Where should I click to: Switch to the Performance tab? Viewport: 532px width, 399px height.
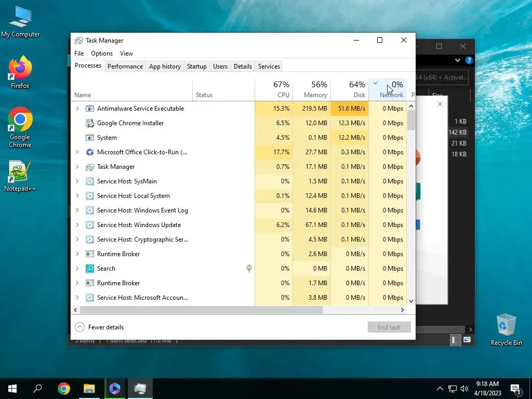click(x=125, y=66)
